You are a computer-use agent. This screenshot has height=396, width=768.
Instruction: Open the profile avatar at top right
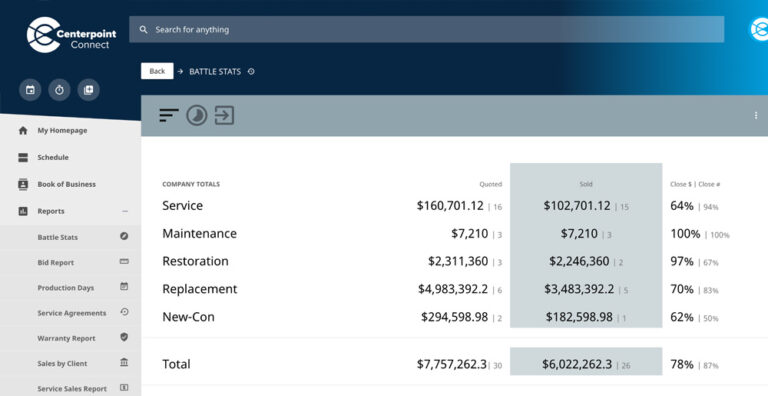759,29
